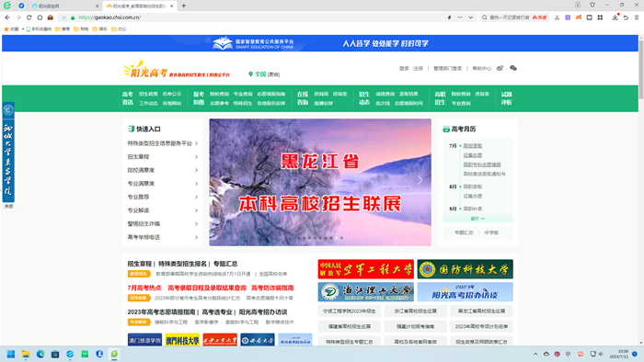Click the browser search input field
The image size is (644, 362).
510,17
